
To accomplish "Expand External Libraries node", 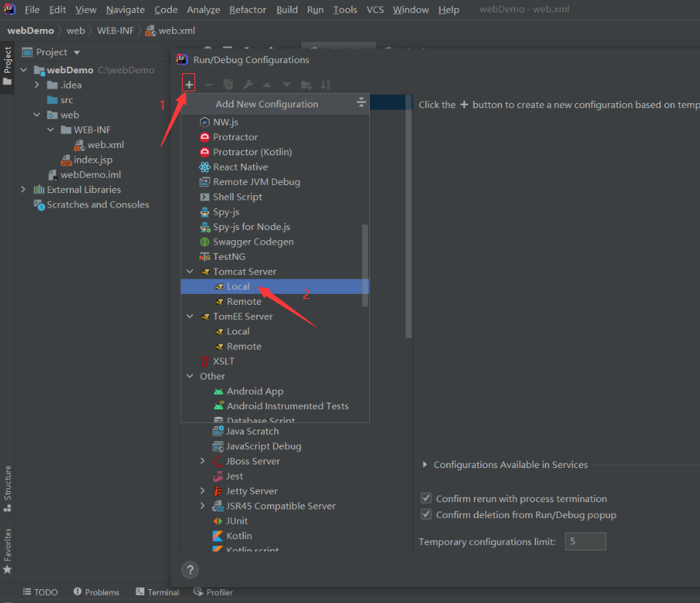I will click(23, 189).
